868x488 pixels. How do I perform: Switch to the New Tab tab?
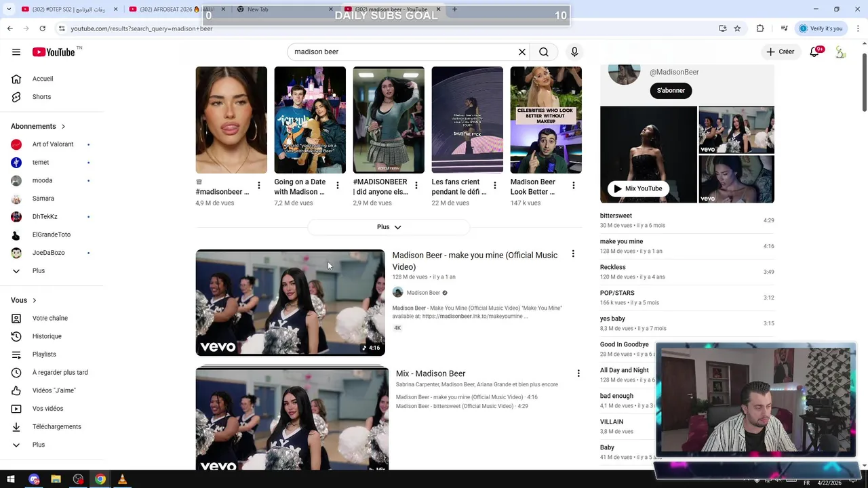(x=285, y=9)
